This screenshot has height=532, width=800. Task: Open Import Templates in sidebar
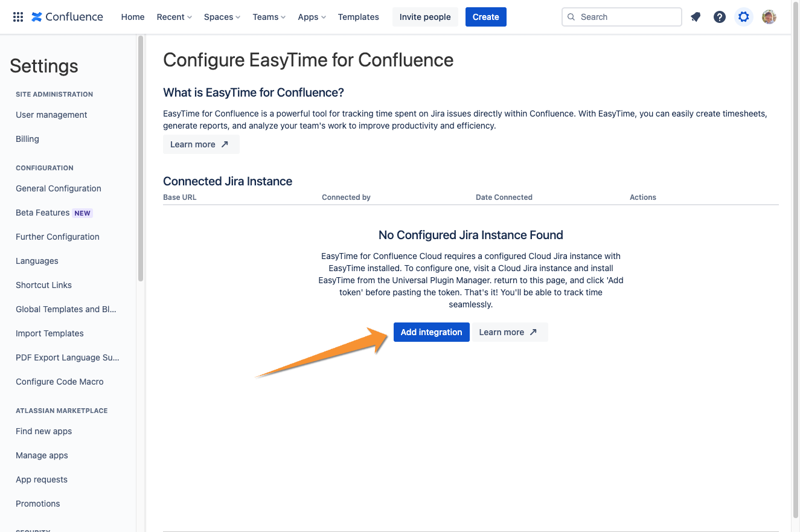click(50, 333)
